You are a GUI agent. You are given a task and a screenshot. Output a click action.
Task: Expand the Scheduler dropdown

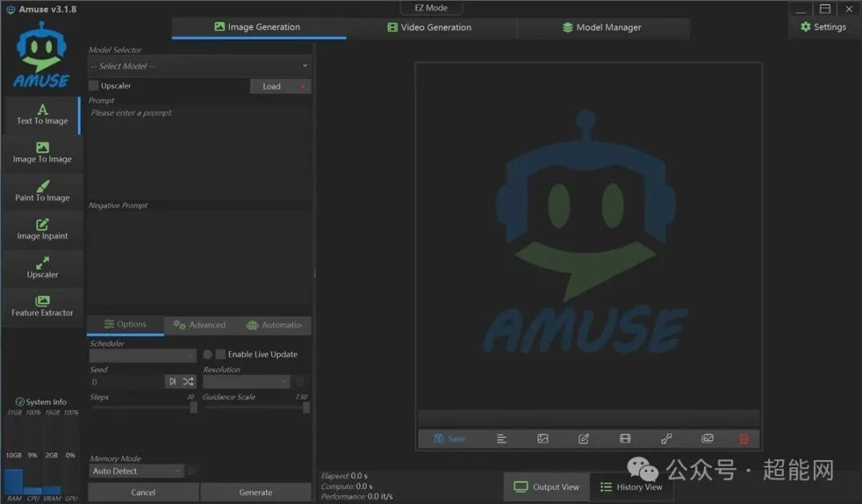tap(142, 355)
